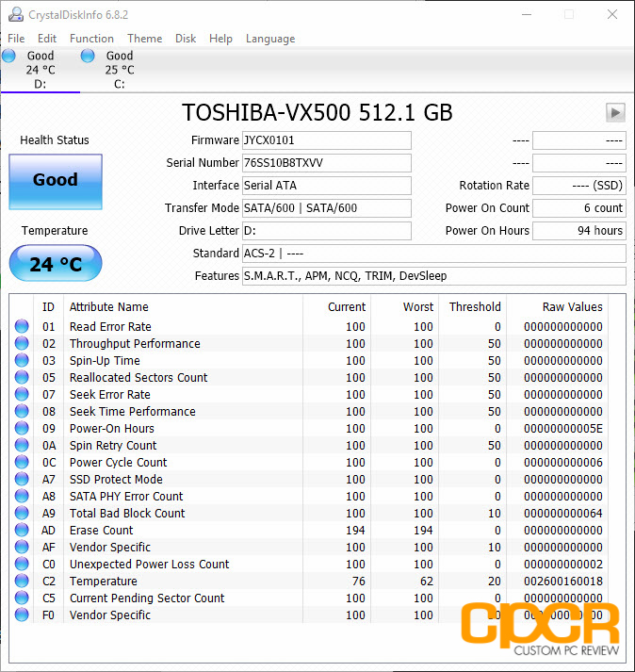Open the Theme menu

tap(145, 39)
